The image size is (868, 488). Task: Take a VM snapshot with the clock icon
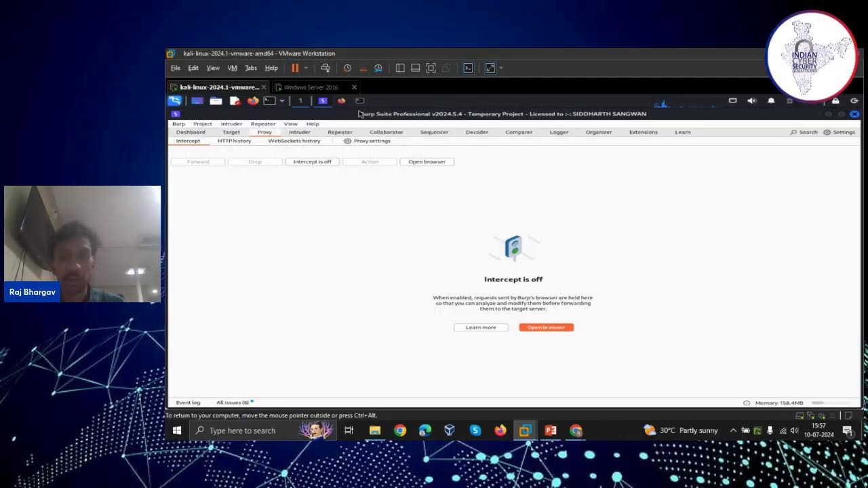(347, 68)
